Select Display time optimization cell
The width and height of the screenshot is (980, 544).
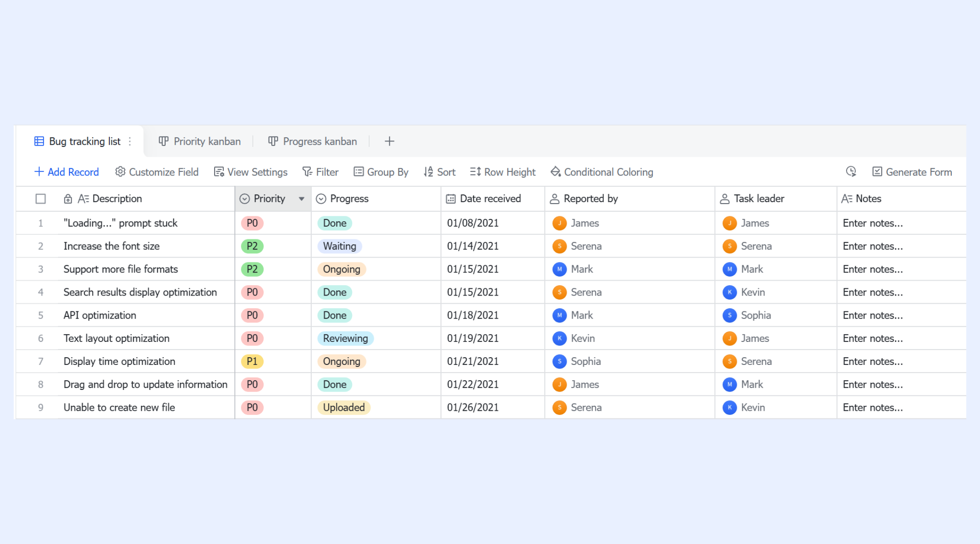point(146,361)
